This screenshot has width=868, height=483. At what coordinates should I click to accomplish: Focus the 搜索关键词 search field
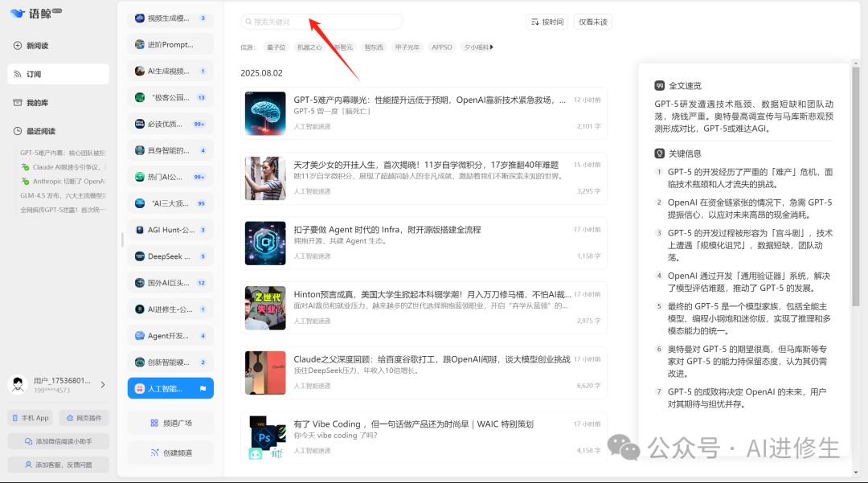coord(321,22)
